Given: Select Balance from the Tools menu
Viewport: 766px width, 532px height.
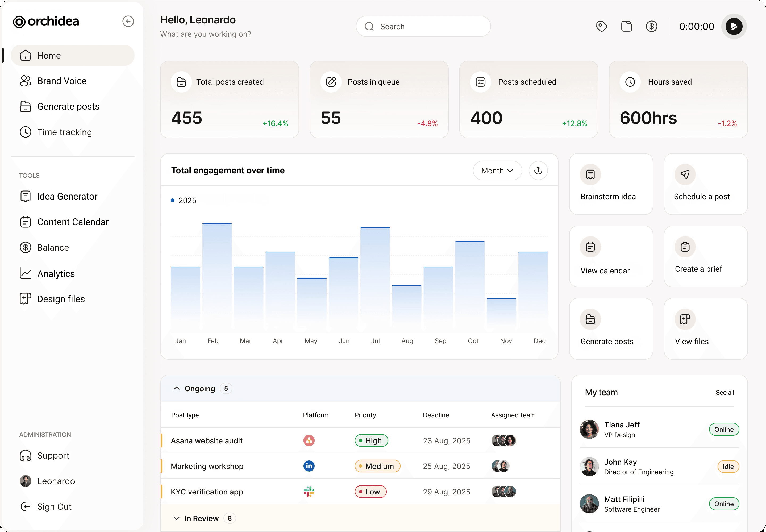Looking at the screenshot, I should pyautogui.click(x=54, y=247).
